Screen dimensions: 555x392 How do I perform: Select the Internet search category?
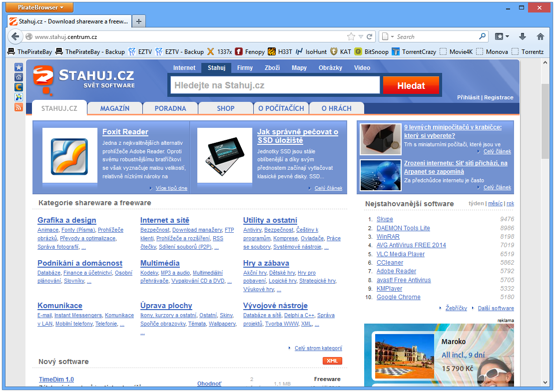click(184, 67)
